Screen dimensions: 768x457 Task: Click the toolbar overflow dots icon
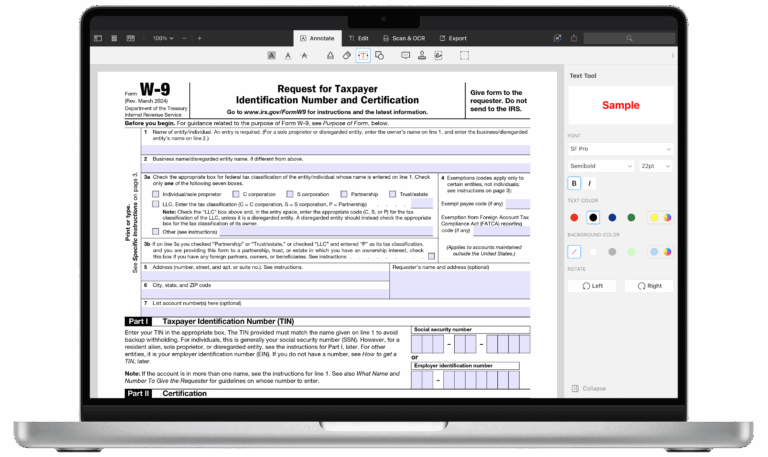click(673, 56)
